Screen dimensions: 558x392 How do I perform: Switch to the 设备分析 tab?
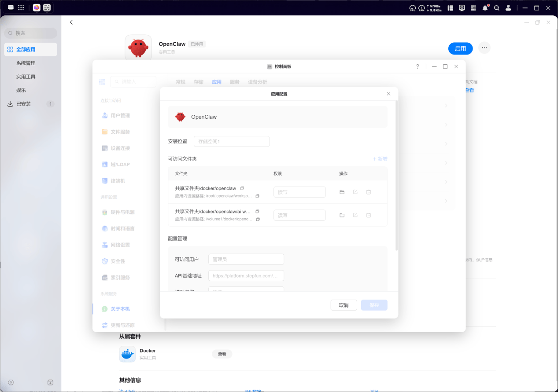tap(258, 82)
